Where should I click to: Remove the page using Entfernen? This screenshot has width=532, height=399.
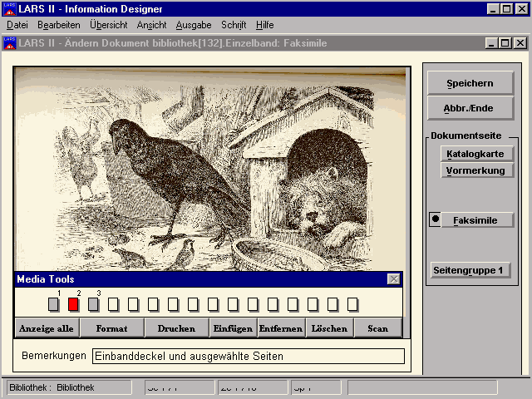tap(281, 328)
